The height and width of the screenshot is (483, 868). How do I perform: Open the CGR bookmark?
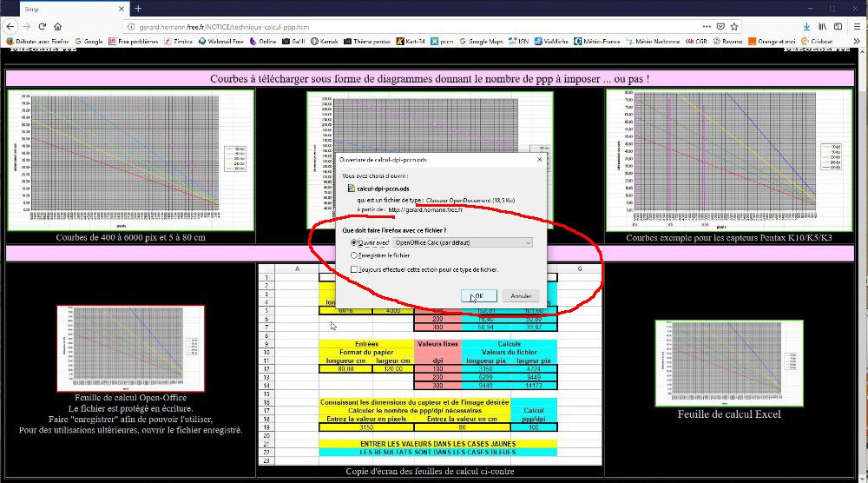pyautogui.click(x=696, y=41)
